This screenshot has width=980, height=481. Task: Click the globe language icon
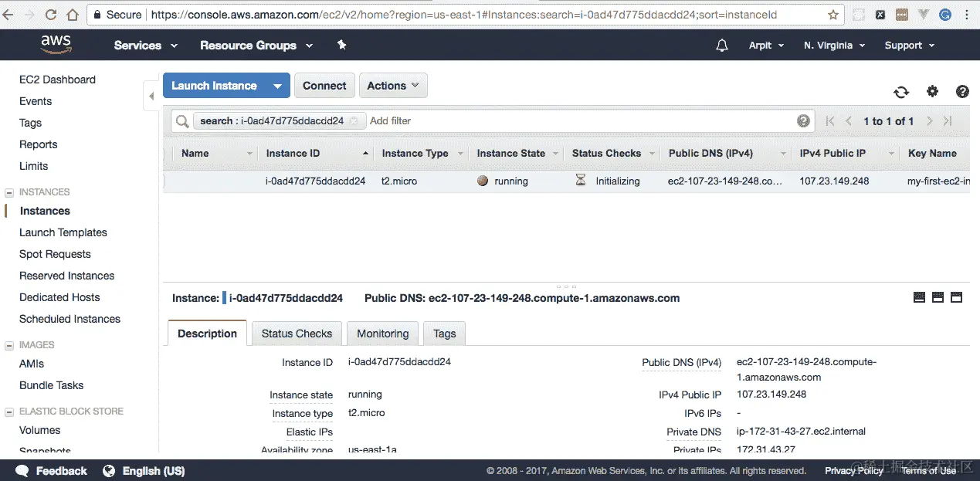click(109, 471)
